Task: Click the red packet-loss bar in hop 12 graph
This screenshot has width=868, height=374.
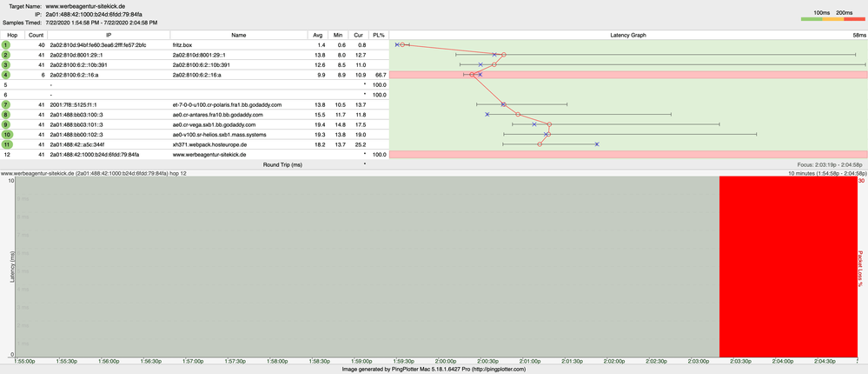Action: (628, 155)
